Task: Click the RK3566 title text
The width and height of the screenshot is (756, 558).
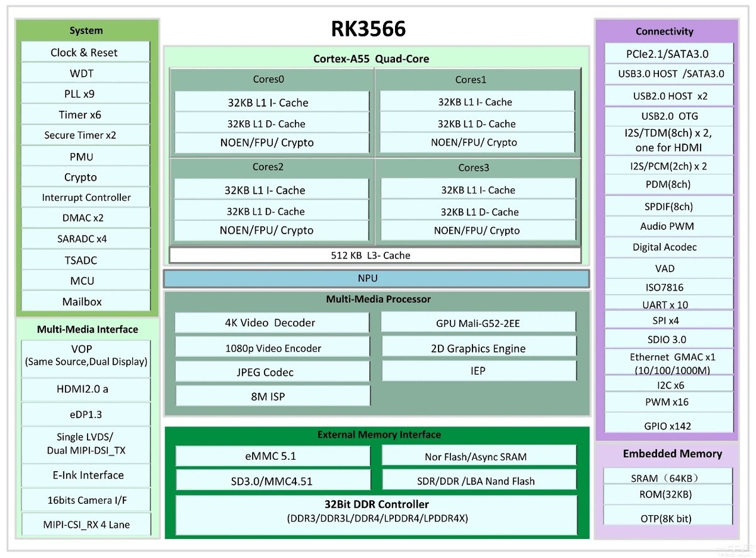Action: click(x=369, y=30)
